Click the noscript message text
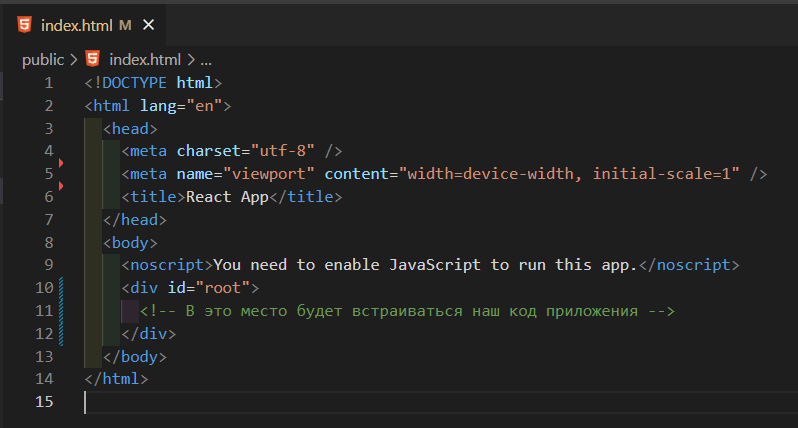 click(425, 265)
